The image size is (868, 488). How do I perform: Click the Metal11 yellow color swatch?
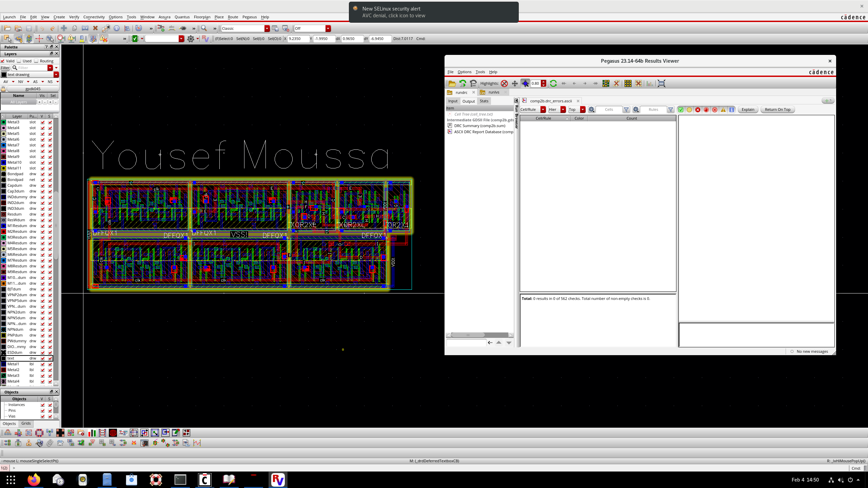[3, 168]
